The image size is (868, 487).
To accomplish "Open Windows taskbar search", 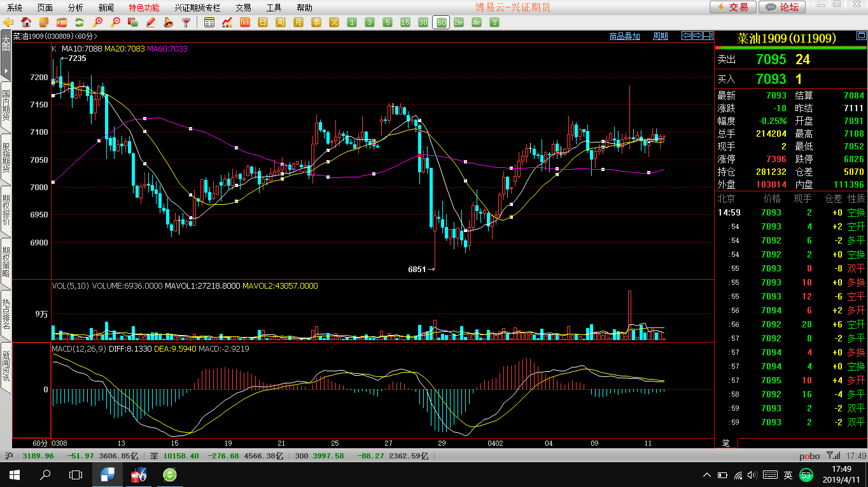I will pyautogui.click(x=45, y=475).
